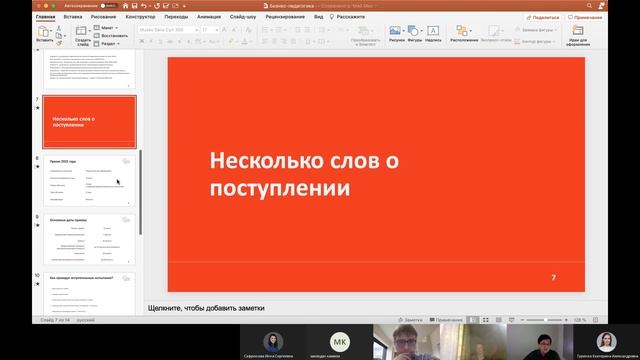Open the font name combo box
The height and width of the screenshot is (360, 640).
tap(168, 30)
